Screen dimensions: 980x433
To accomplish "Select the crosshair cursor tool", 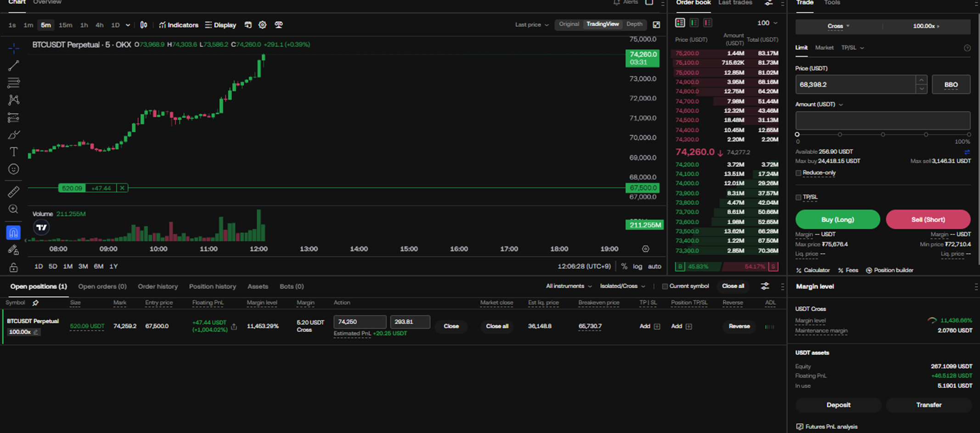I will click(13, 48).
